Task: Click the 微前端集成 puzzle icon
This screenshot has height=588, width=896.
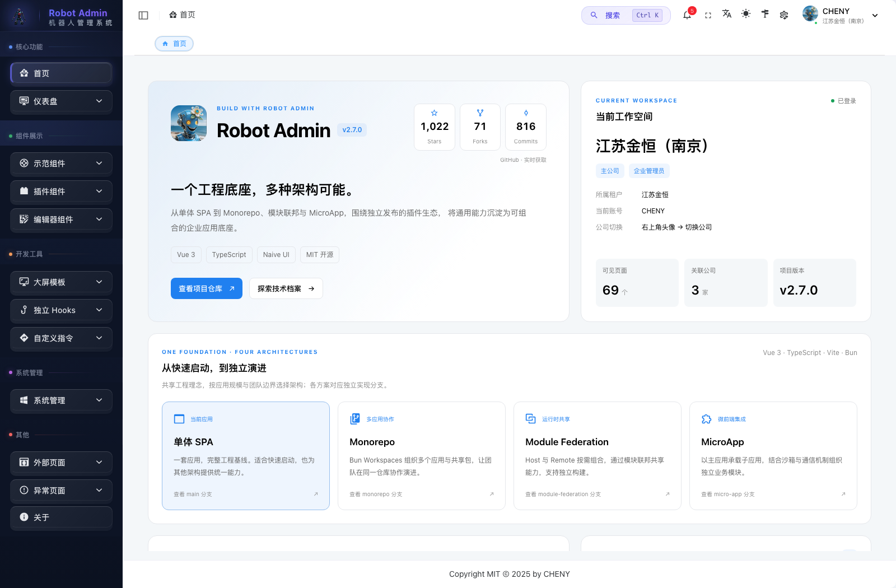Action: click(707, 419)
